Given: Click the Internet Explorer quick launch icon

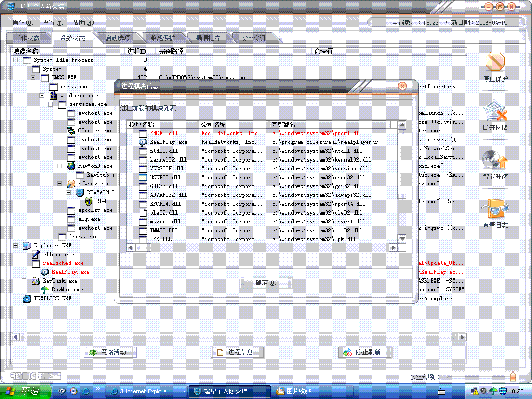Looking at the screenshot, I should (x=86, y=391).
